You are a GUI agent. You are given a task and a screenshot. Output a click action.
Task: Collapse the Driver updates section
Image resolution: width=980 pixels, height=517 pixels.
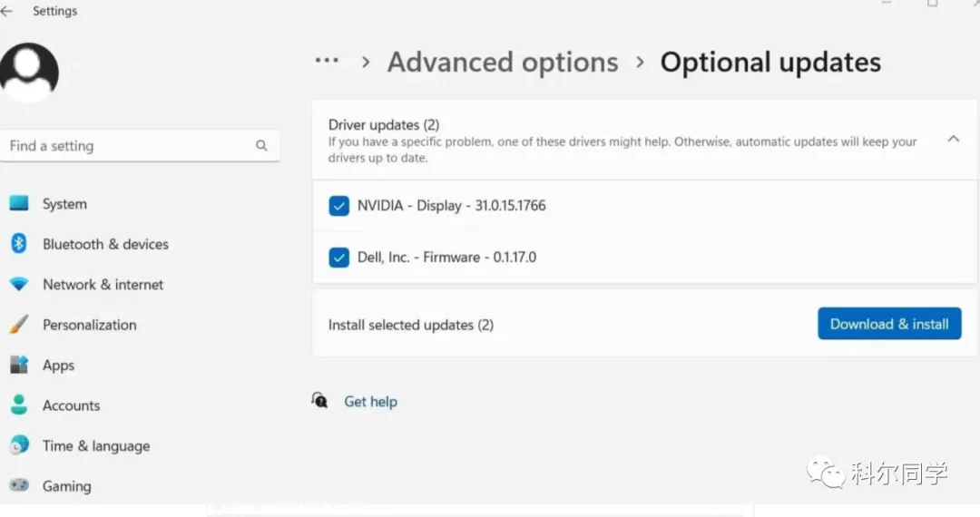tap(953, 140)
